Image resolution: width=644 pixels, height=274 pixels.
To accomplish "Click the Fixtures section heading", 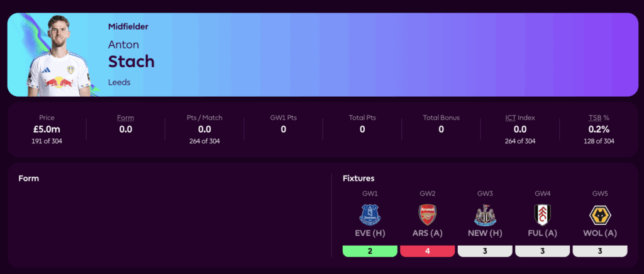I will click(358, 178).
